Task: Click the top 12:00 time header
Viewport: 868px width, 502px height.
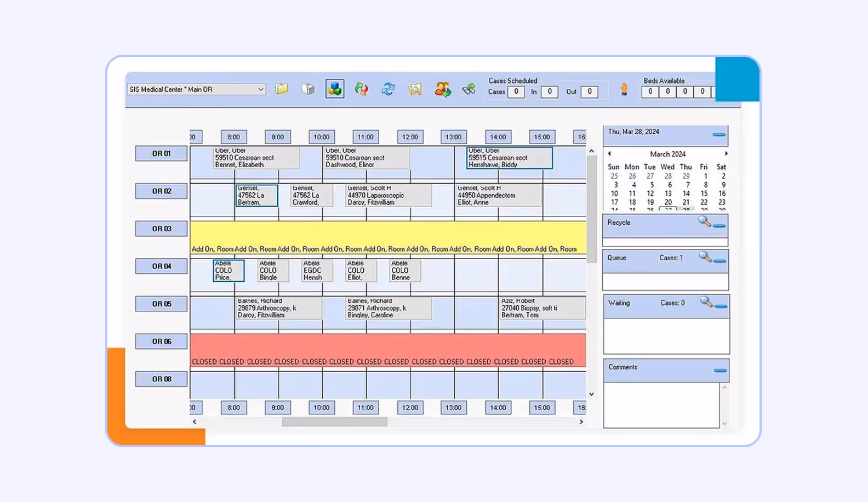Action: tap(410, 137)
